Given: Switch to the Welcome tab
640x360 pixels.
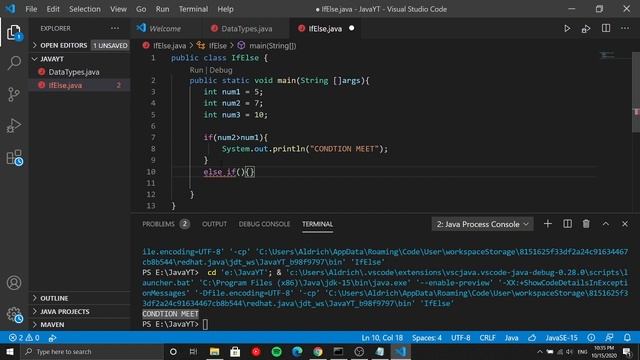Looking at the screenshot, I should 165,29.
